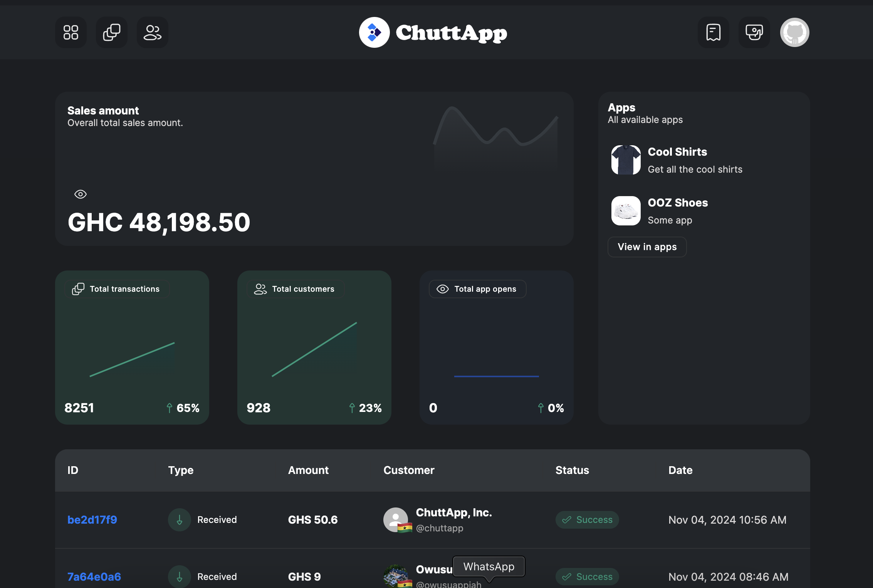Toggle sales amount visibility with eye icon
Screen dimensions: 873x588
pos(80,194)
